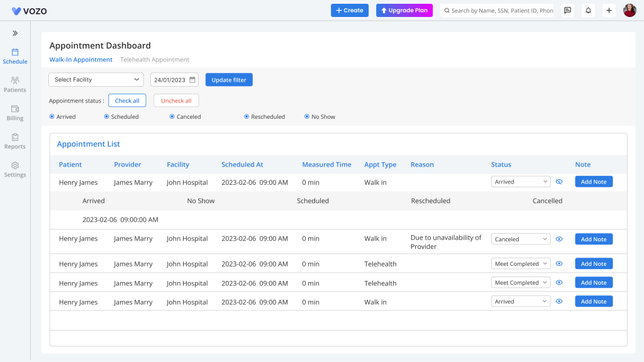644x362 pixels.
Task: Click the 24/01/2023 date field
Action: 174,80
